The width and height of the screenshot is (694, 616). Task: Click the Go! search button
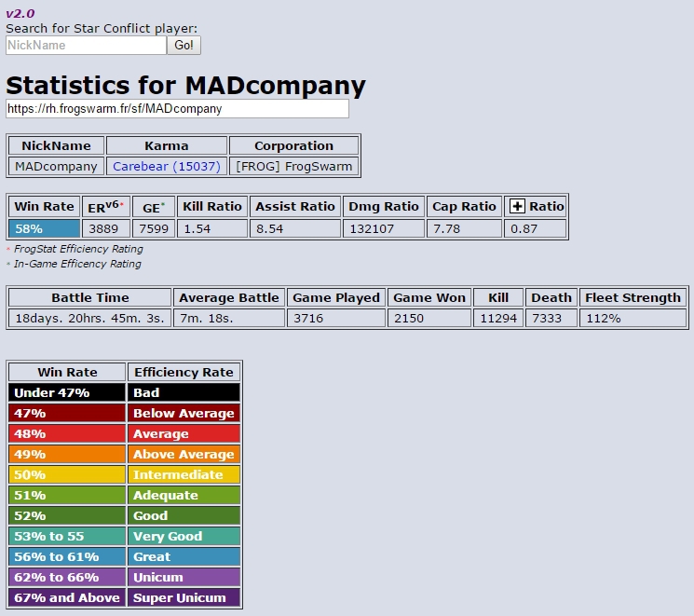coord(184,45)
